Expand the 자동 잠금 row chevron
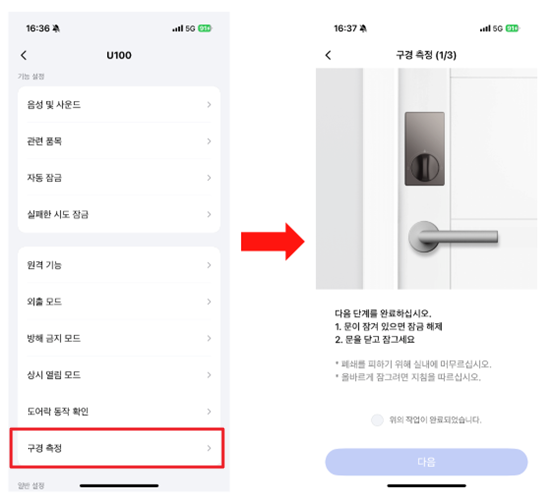This screenshot has height=501, width=553. (x=209, y=178)
